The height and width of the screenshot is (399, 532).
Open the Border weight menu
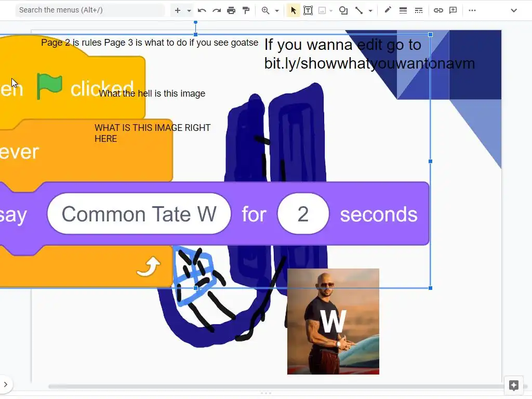coord(403,10)
